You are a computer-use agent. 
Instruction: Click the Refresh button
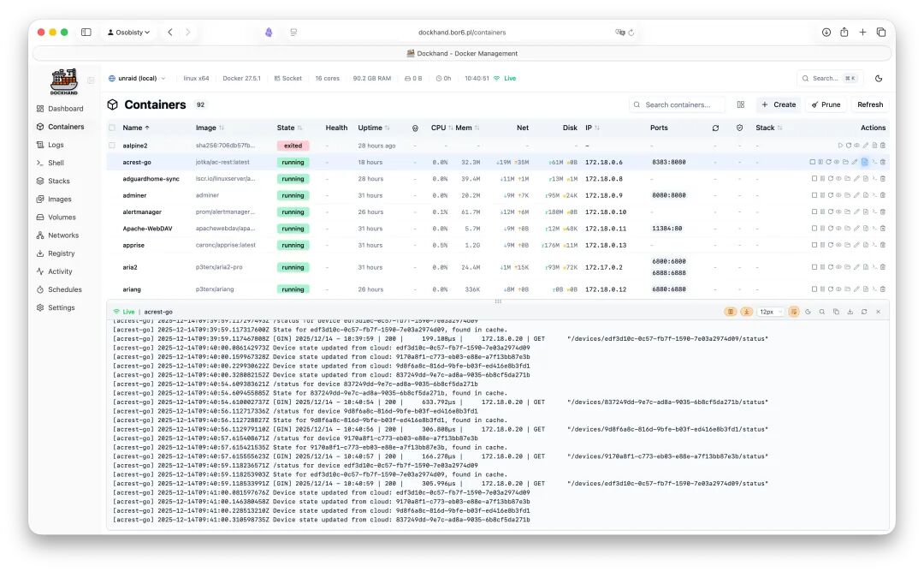point(870,104)
